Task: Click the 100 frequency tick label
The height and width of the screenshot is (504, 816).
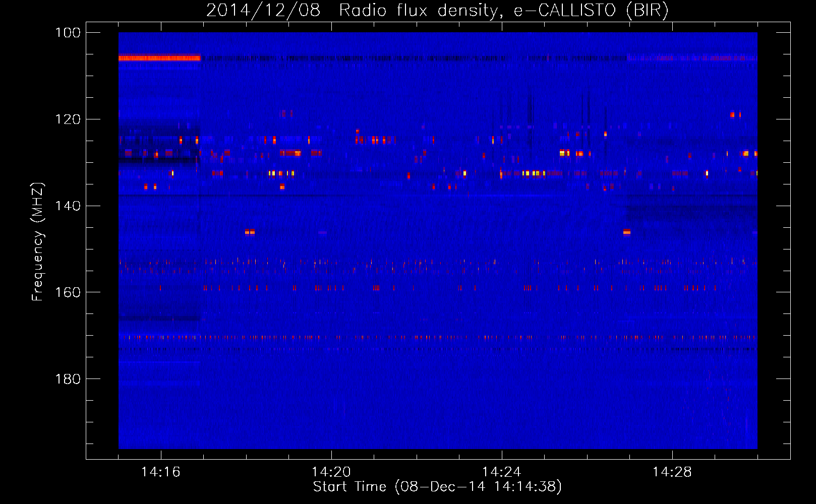Action: coord(68,33)
